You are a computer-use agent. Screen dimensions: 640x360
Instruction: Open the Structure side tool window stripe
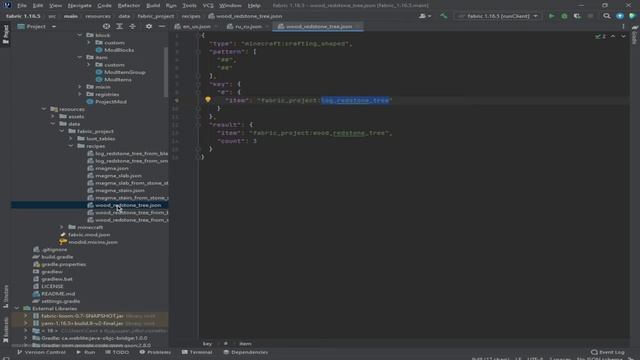coord(5,296)
